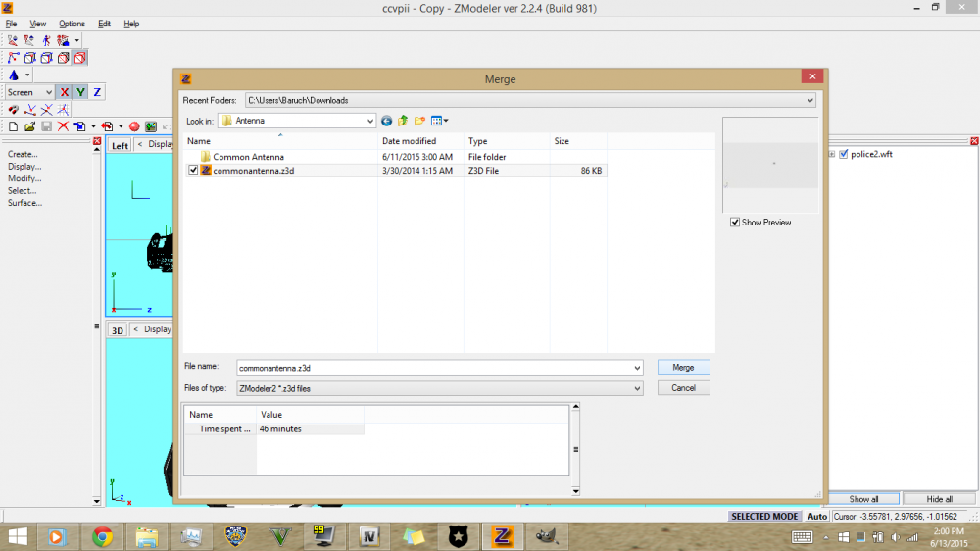Screen dimensions: 980x551
Task: Toggle SELECTED MODE in status bar
Action: 764,517
